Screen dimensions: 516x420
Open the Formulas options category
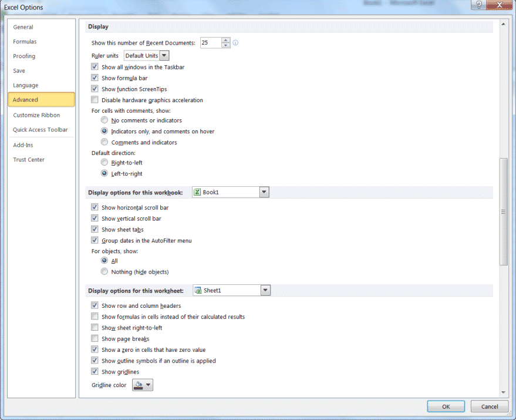41,42
